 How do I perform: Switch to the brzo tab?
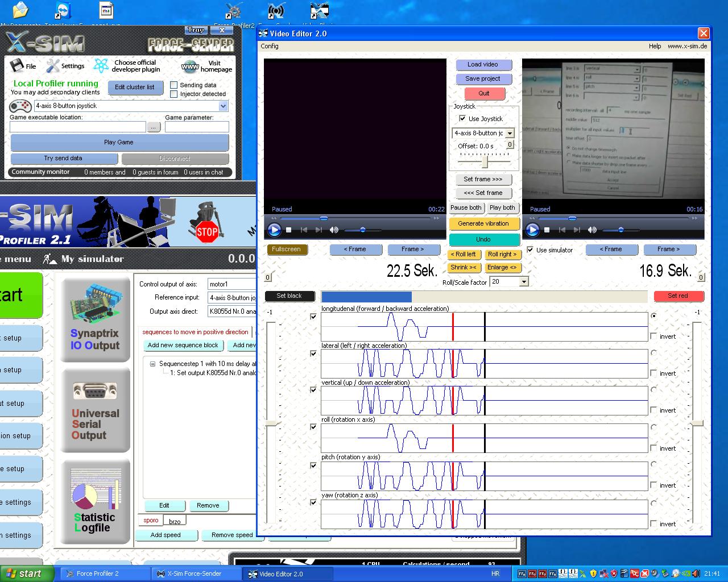pyautogui.click(x=175, y=521)
